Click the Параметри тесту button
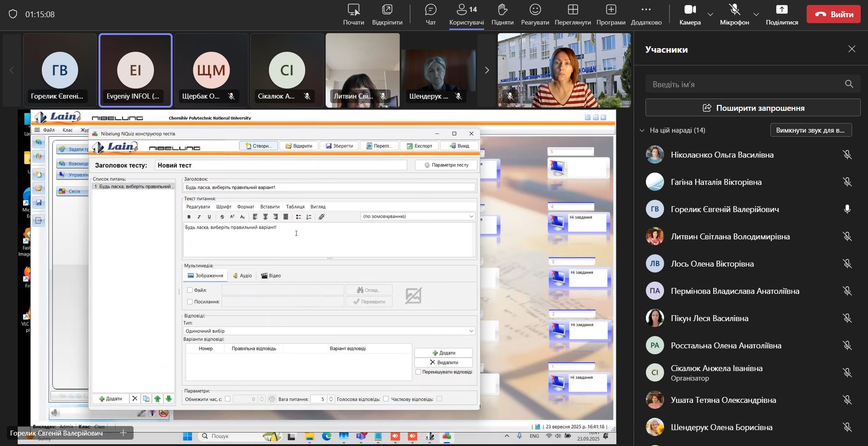 (446, 165)
